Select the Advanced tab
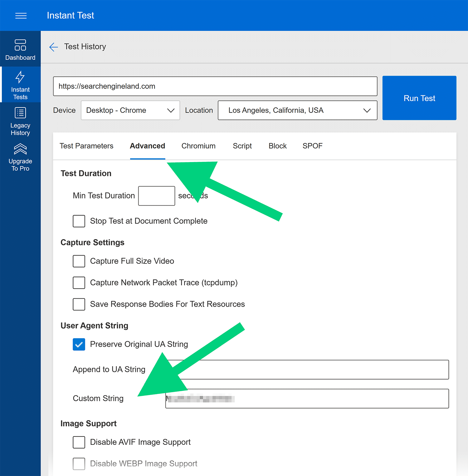Image resolution: width=468 pixels, height=476 pixels. (x=148, y=146)
